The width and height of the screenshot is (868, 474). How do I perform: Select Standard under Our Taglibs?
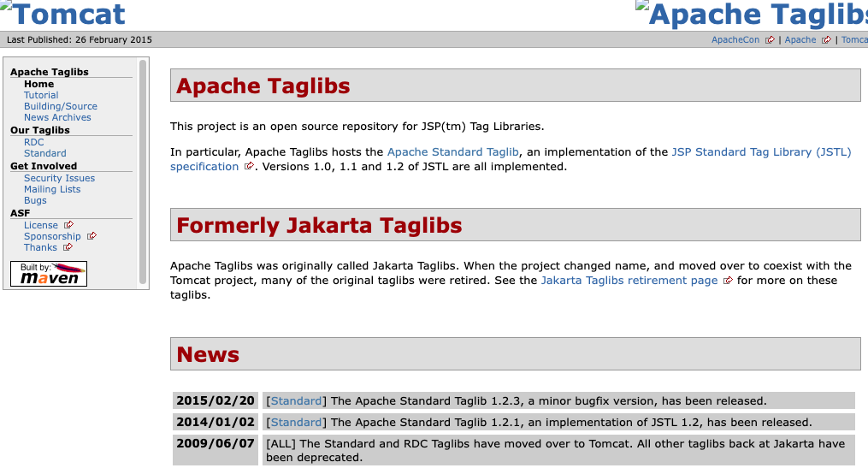click(x=44, y=153)
